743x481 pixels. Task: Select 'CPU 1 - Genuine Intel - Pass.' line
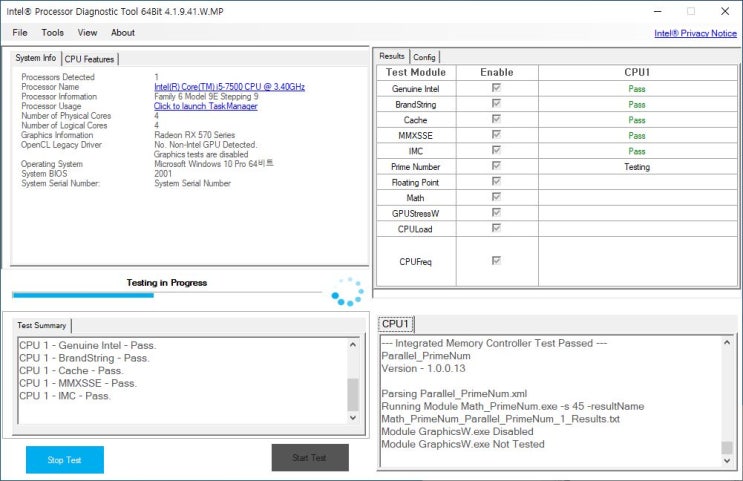coord(88,345)
